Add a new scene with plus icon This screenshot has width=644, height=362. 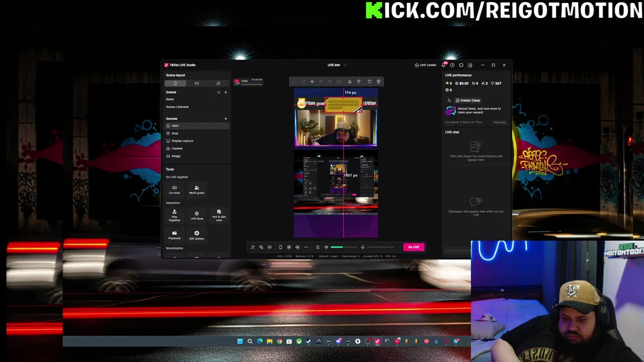225,93
